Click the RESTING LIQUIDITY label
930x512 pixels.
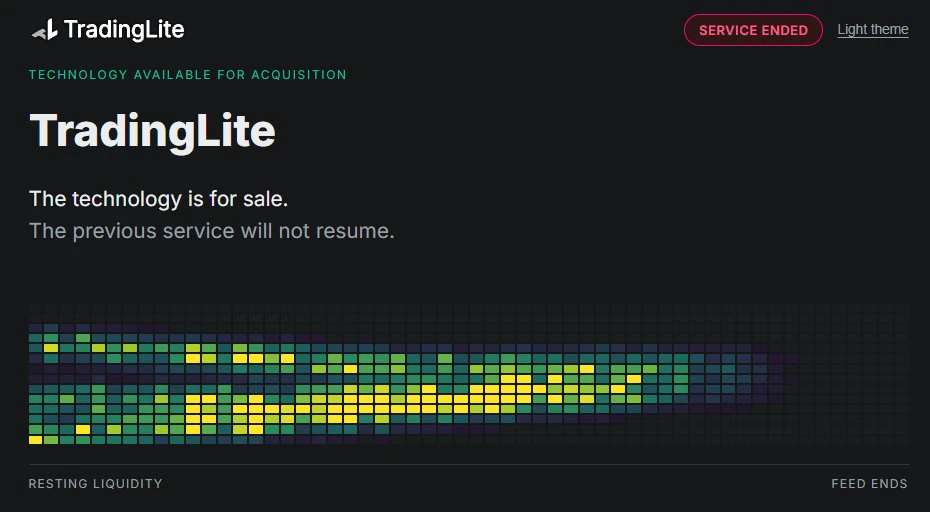[x=95, y=484]
